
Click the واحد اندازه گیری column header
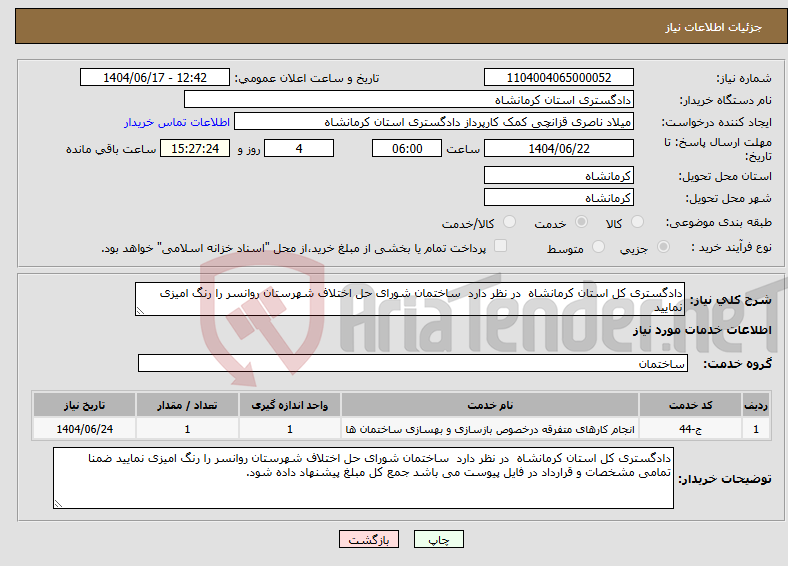[x=290, y=405]
